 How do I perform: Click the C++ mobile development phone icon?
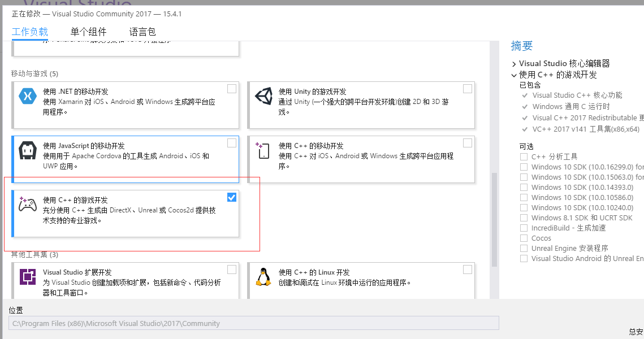pyautogui.click(x=263, y=150)
